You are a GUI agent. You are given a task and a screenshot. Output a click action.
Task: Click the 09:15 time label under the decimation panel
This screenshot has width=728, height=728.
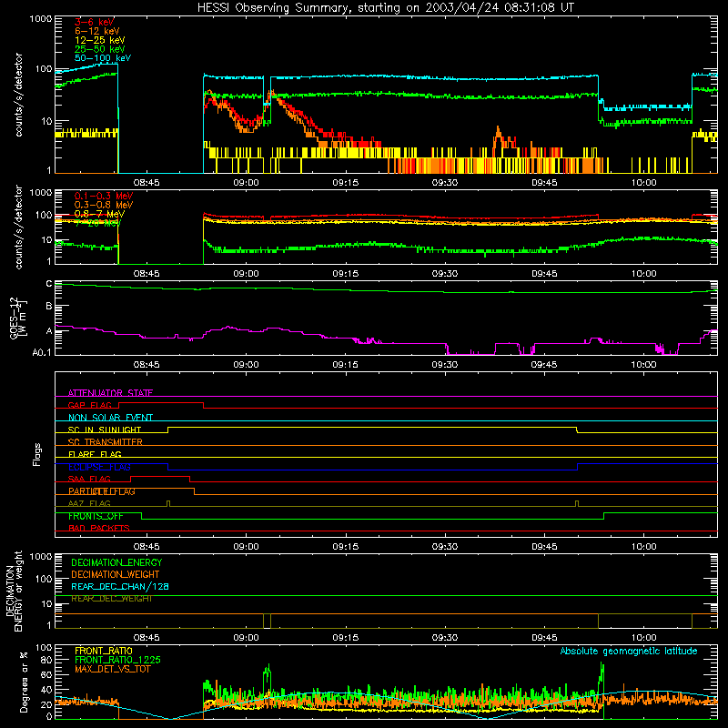coord(346,638)
